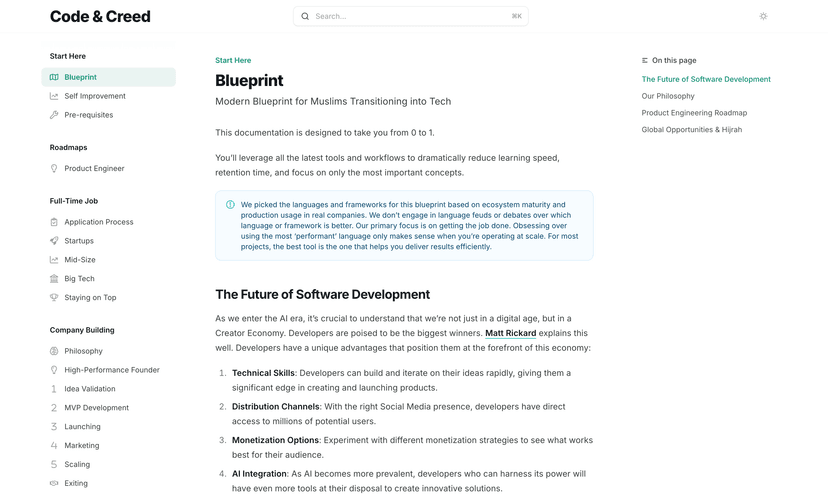Click the Pre-requisites wrench icon
The image size is (828, 502).
[54, 115]
